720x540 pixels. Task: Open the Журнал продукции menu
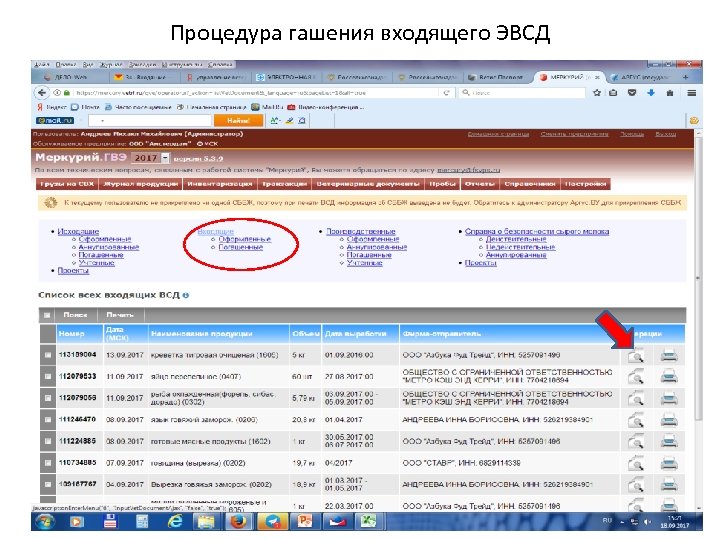pyautogui.click(x=141, y=184)
